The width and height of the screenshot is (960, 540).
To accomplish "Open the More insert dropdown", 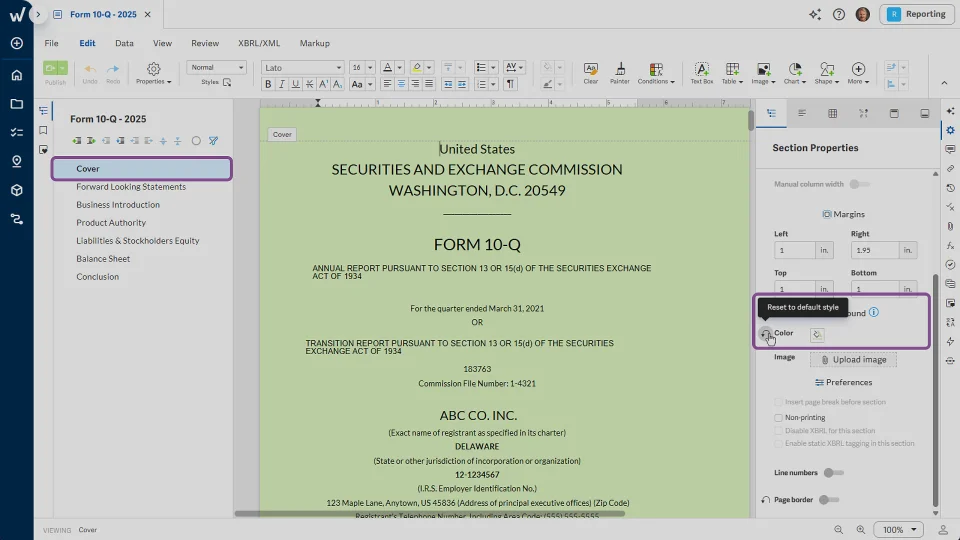I will click(x=858, y=73).
